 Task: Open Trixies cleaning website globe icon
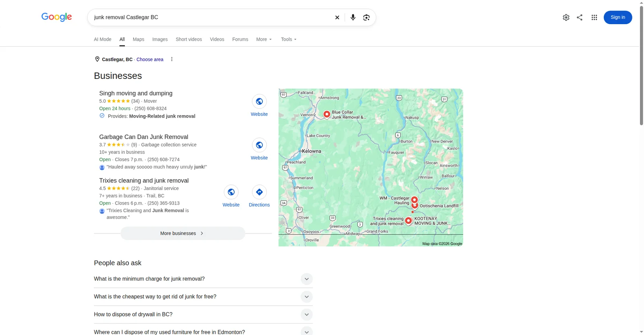pos(231,192)
